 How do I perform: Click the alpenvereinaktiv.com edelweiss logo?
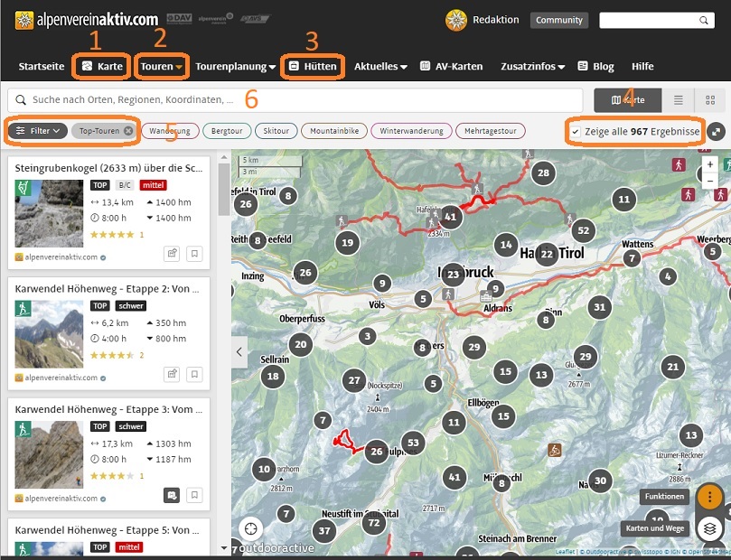(24, 20)
